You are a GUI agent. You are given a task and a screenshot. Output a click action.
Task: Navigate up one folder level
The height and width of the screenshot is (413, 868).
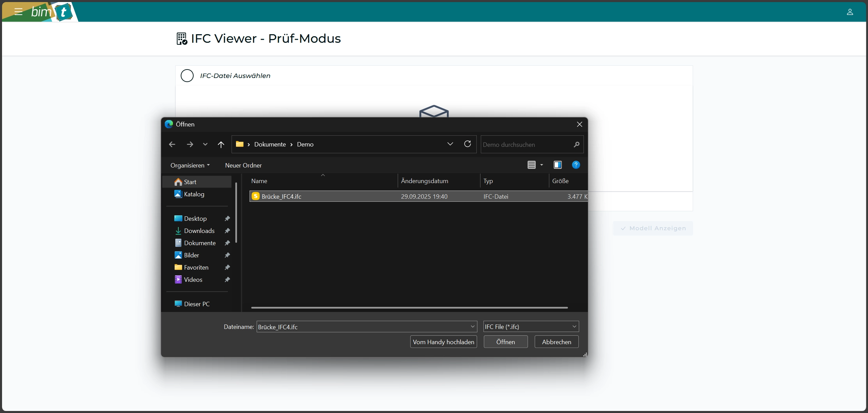click(221, 144)
